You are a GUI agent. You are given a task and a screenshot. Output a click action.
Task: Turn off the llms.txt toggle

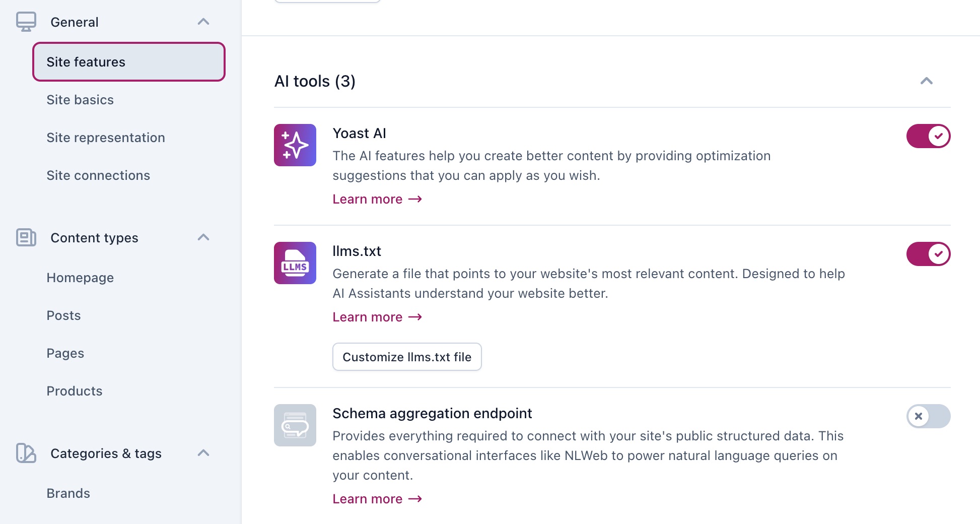click(928, 254)
